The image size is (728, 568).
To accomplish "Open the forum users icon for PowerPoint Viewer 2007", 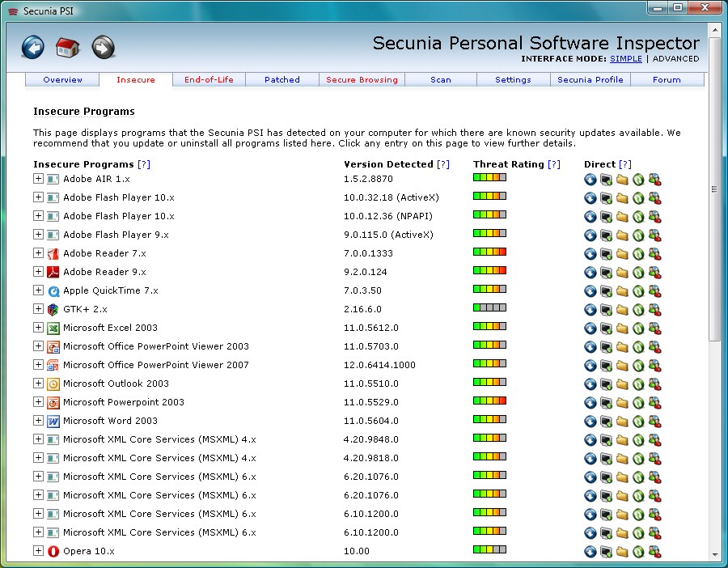I will [x=654, y=365].
